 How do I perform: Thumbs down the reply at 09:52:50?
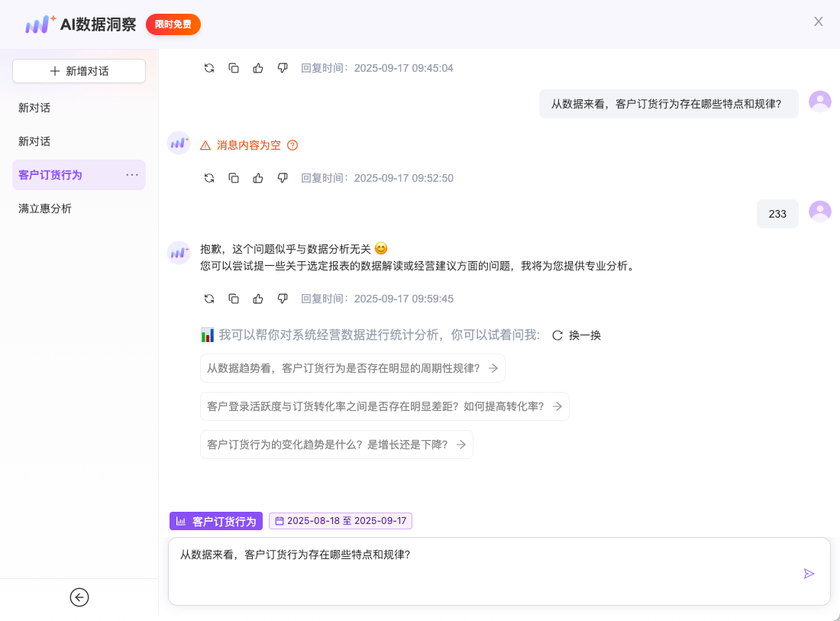(283, 178)
